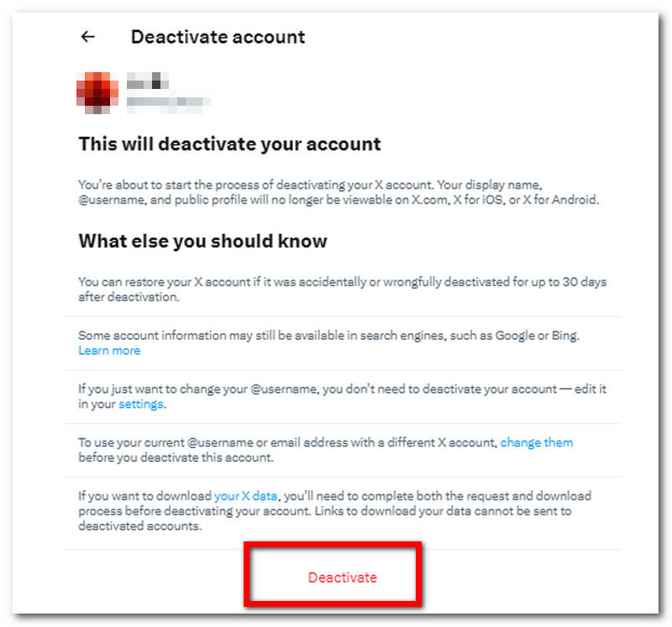This screenshot has height=627, width=672.
Task: Open the Learn more link
Action: pyautogui.click(x=109, y=351)
